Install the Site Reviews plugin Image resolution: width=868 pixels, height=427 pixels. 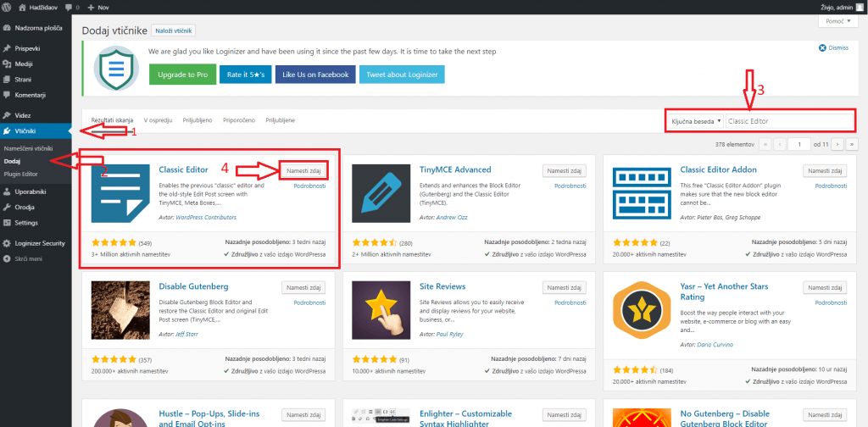coord(564,287)
